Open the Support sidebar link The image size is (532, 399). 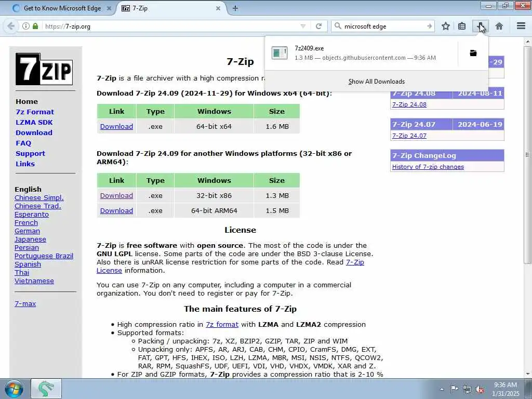(x=30, y=153)
